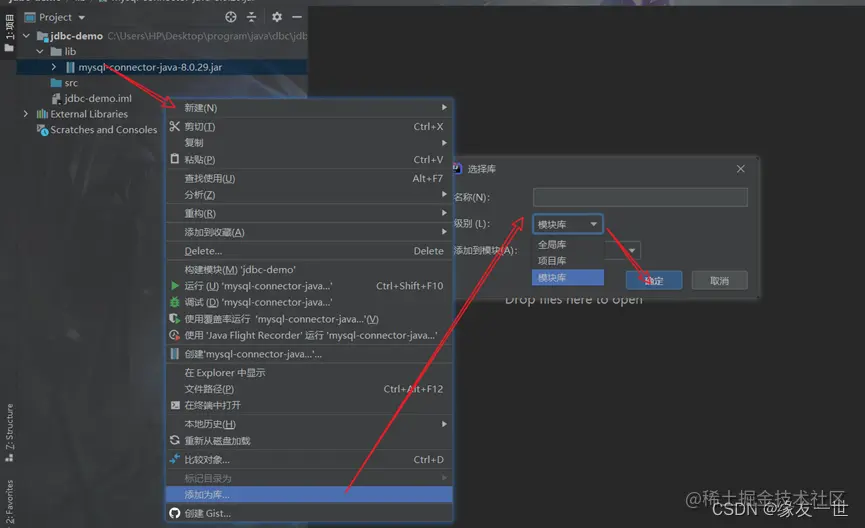Image resolution: width=865 pixels, height=528 pixels.
Task: Select Scratches and Consoles
Action: [97, 130]
